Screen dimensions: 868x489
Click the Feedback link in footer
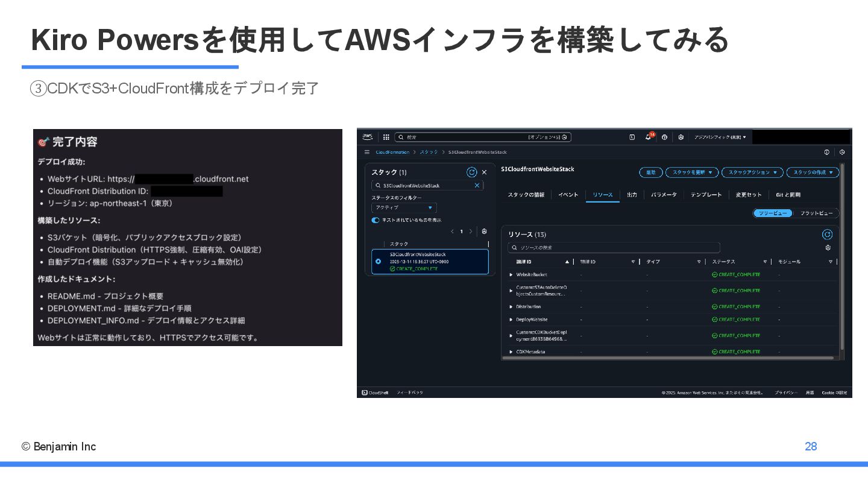[410, 393]
